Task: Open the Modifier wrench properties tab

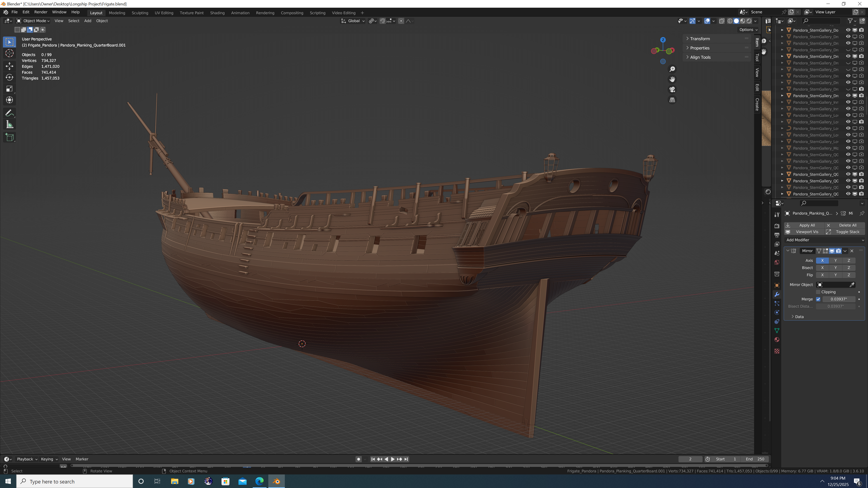Action: [x=777, y=294]
